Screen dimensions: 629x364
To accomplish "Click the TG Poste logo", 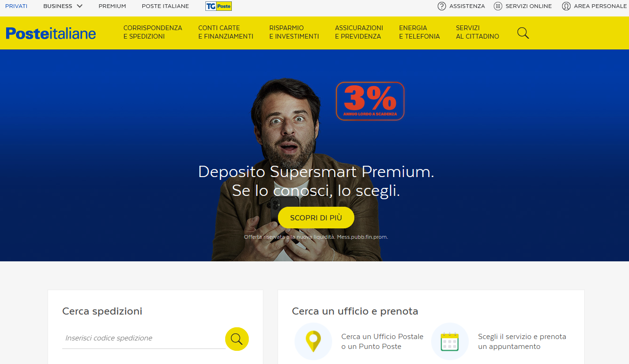I will [219, 6].
